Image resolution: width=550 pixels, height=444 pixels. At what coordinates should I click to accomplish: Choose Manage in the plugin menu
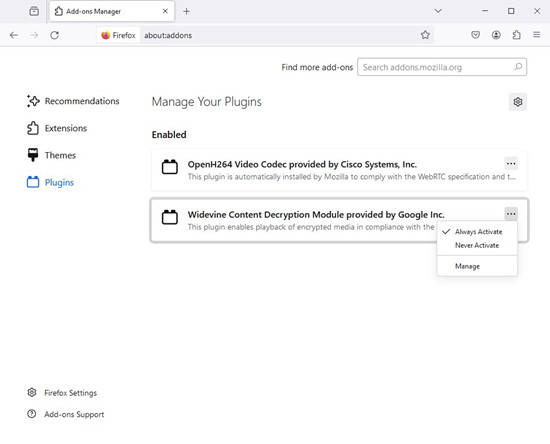coord(477,266)
